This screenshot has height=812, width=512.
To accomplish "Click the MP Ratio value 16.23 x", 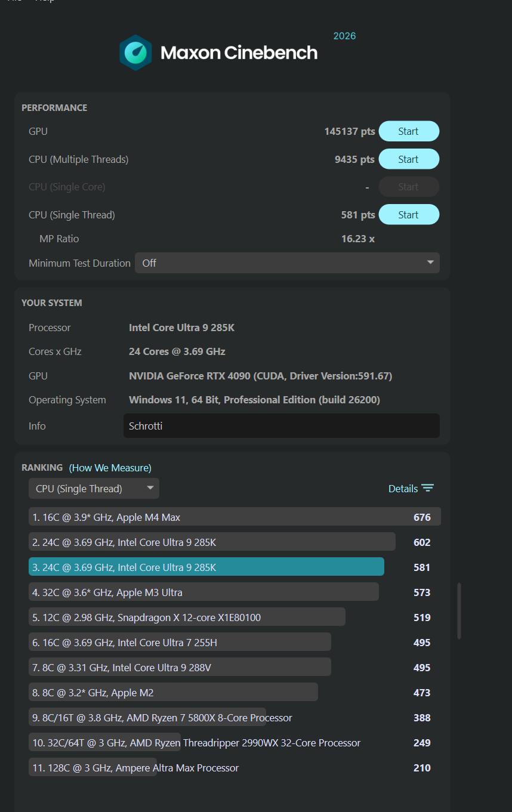I will click(x=358, y=239).
